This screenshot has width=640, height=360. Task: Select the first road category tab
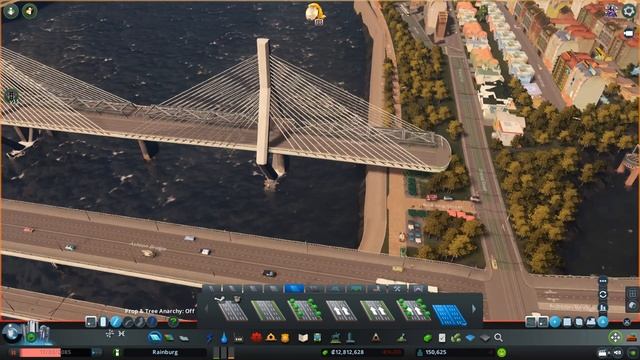click(x=211, y=289)
